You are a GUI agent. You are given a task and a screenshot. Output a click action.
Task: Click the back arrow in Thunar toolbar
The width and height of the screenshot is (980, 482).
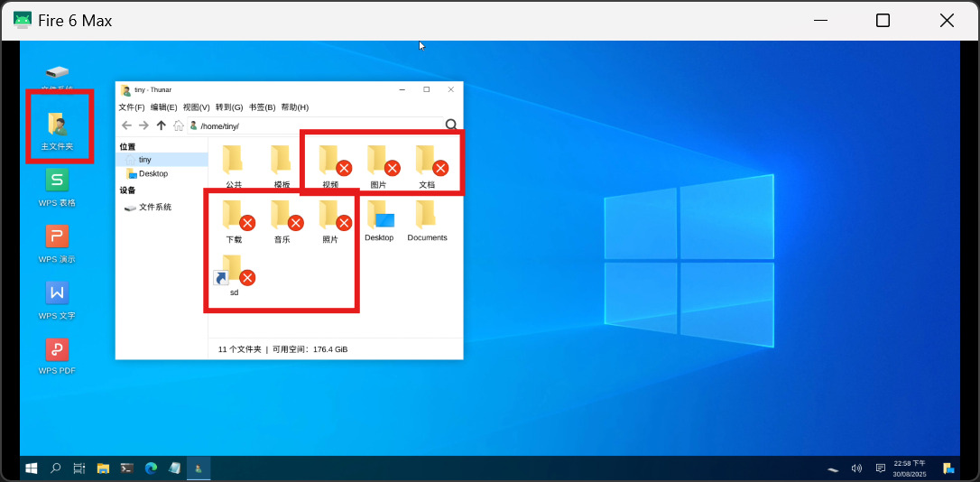click(126, 125)
